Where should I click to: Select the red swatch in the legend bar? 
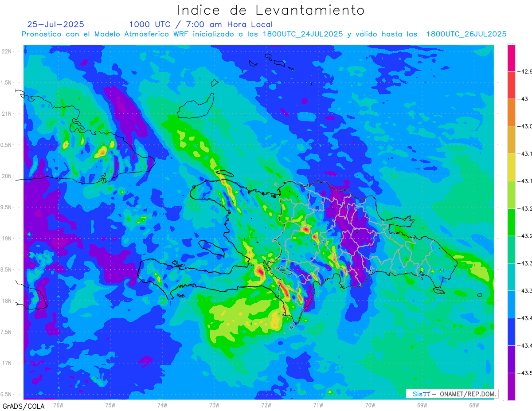pos(511,85)
